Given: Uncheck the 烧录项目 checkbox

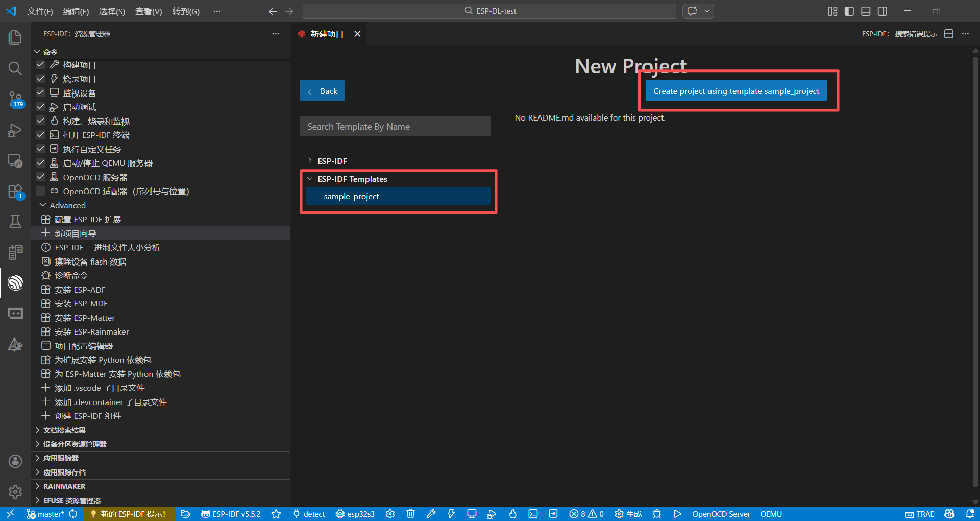Looking at the screenshot, I should point(41,79).
